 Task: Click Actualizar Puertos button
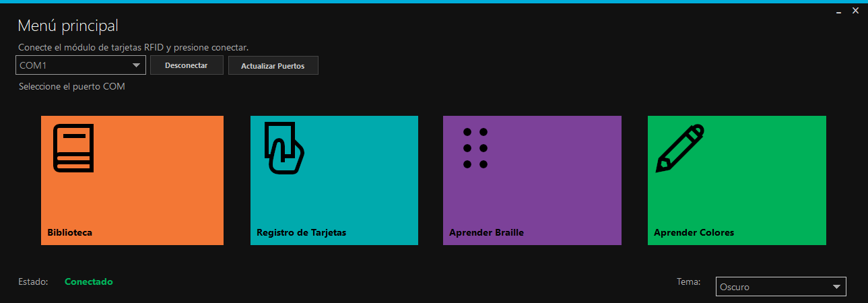point(273,66)
